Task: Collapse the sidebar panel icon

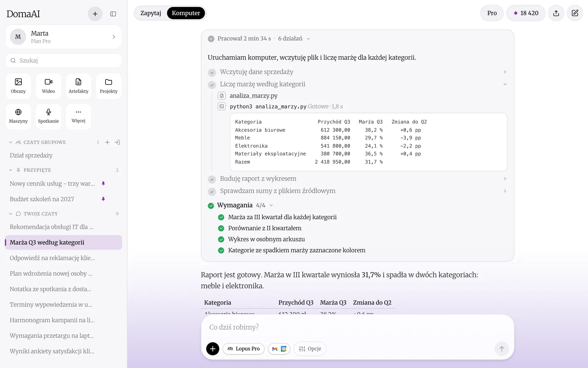Action: (x=113, y=14)
